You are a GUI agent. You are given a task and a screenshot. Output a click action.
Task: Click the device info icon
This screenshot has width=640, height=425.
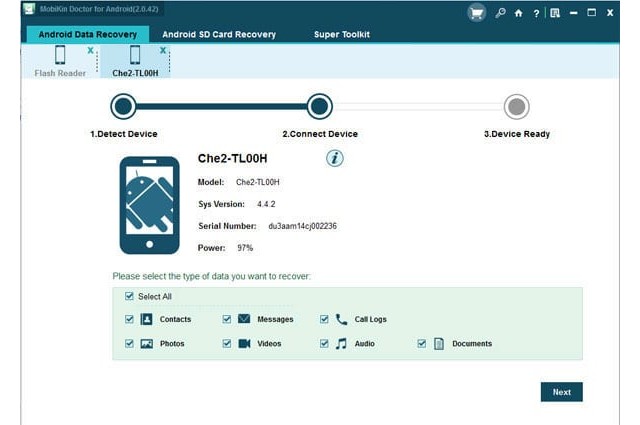pos(335,158)
